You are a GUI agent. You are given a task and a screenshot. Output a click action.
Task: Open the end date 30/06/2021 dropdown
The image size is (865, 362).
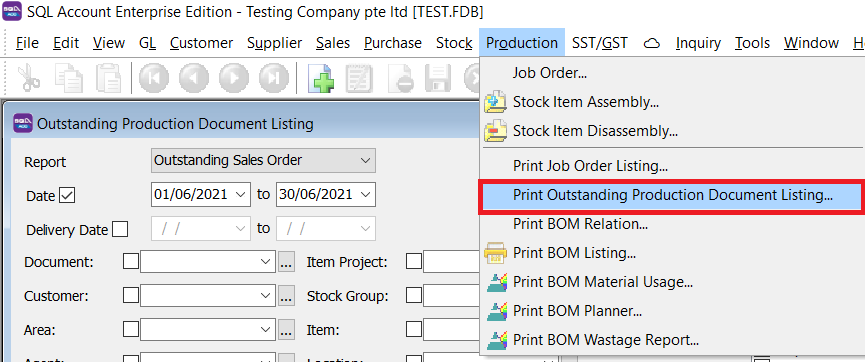pyautogui.click(x=365, y=194)
